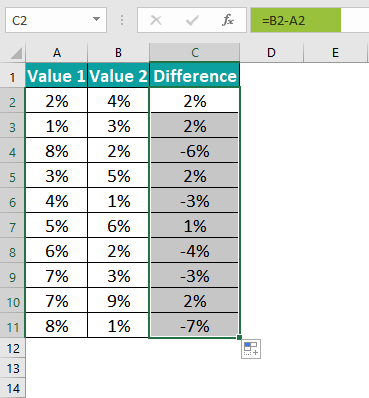
Task: Select row 12 header
Action: pos(13,349)
